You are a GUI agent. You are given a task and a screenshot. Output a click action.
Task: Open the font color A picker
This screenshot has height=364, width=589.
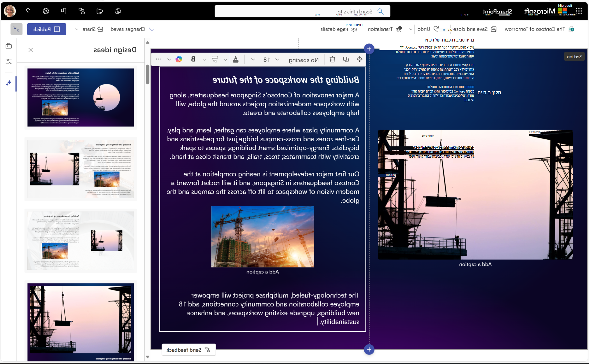point(236,59)
